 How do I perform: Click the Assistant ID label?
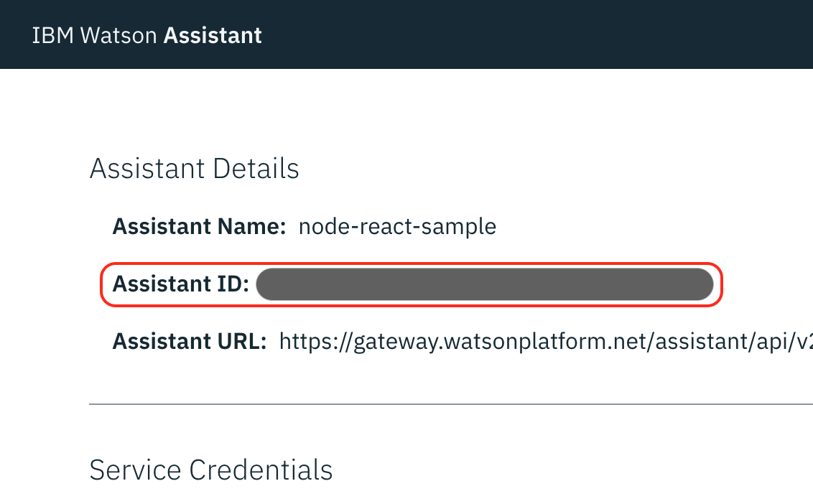(x=181, y=284)
